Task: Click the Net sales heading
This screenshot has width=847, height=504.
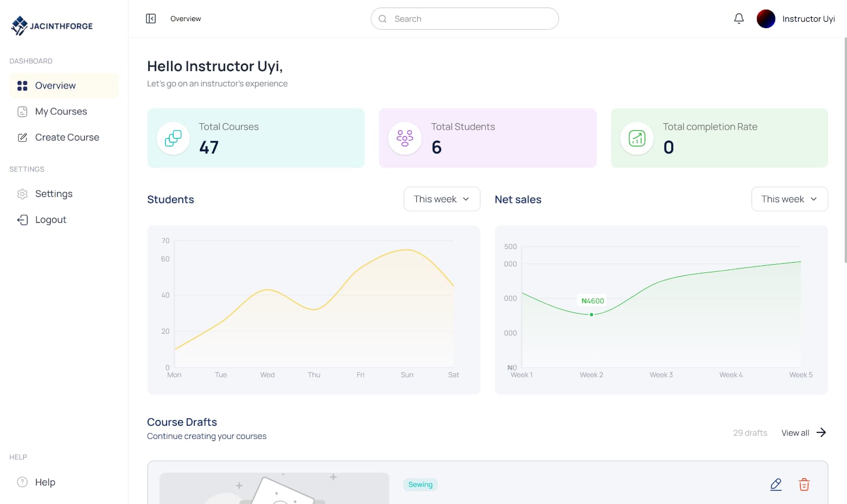Action: click(518, 200)
